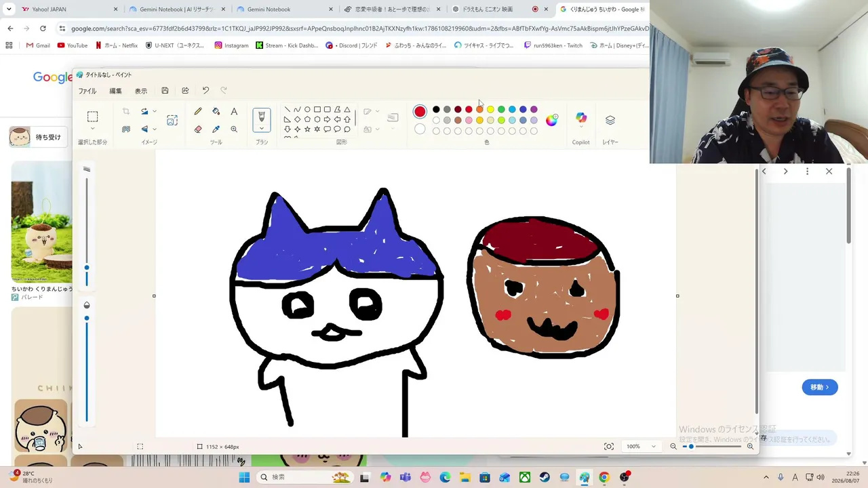Click the Save icon in Paint
Screen dimensions: 868x488
click(x=165, y=91)
